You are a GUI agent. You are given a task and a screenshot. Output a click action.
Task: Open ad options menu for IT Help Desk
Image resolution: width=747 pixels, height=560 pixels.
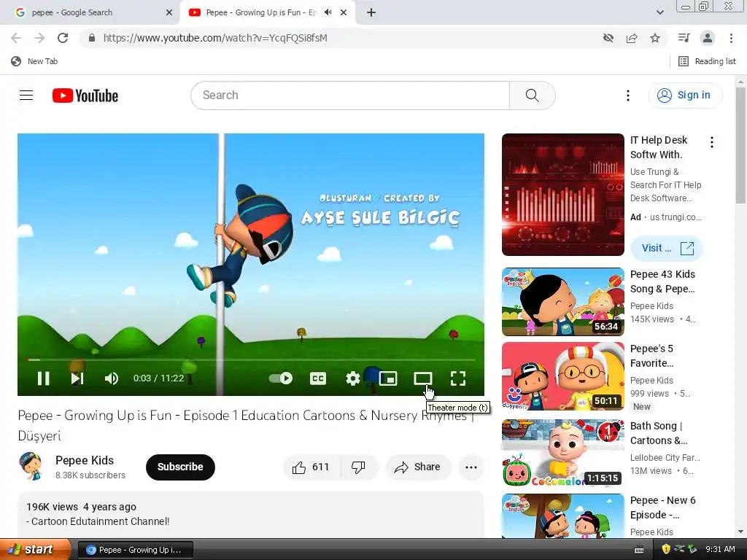click(712, 142)
